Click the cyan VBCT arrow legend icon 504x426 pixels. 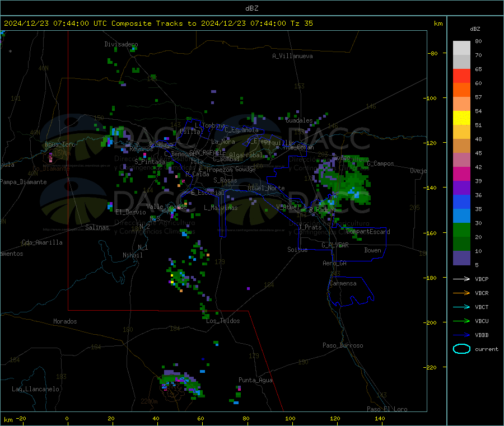(x=461, y=307)
